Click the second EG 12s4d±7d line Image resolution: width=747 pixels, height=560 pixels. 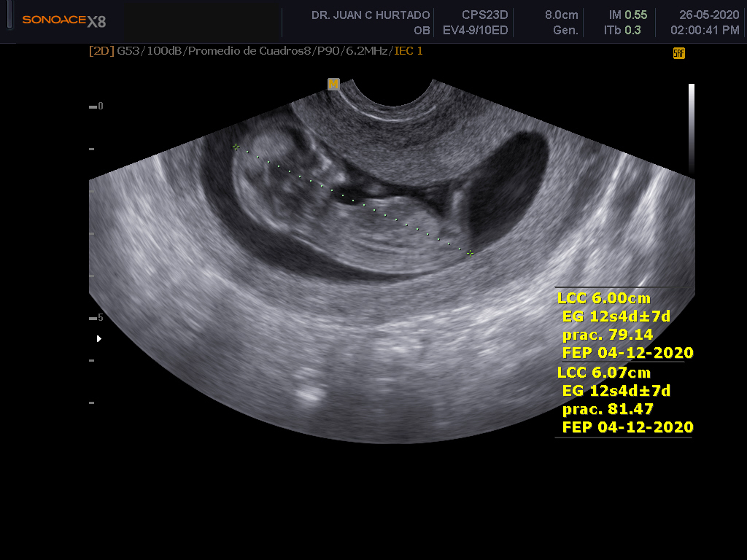point(616,391)
